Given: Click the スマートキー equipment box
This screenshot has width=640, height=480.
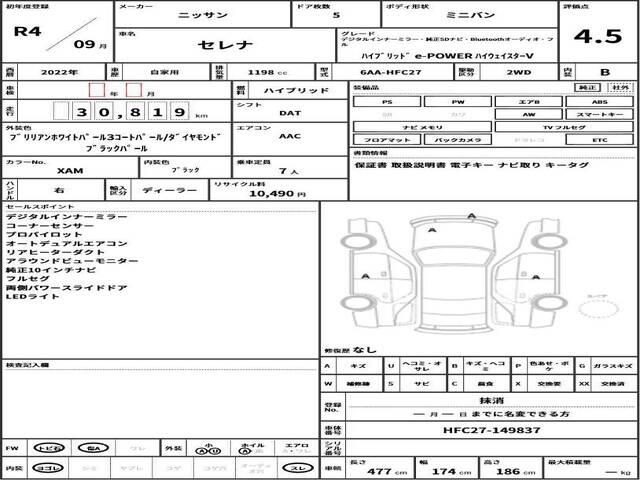Looking at the screenshot, I should coord(600,115).
